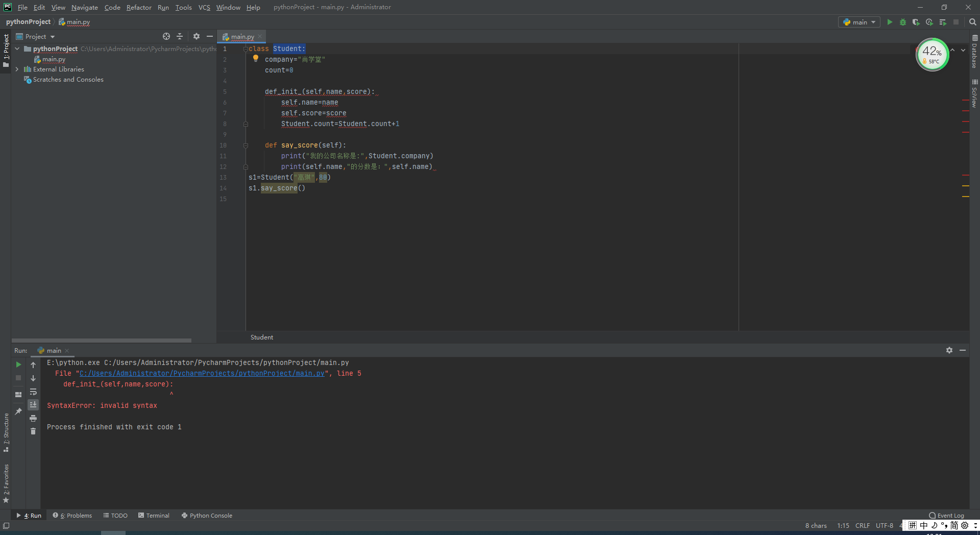Click the locate-file target icon in Project panel

click(166, 36)
